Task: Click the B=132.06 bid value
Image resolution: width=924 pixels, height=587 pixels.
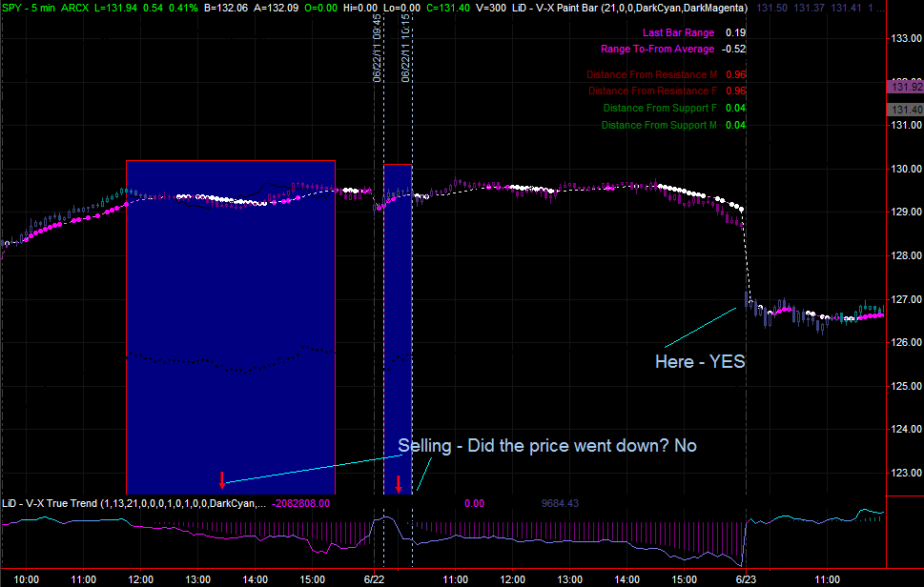Action: click(228, 9)
